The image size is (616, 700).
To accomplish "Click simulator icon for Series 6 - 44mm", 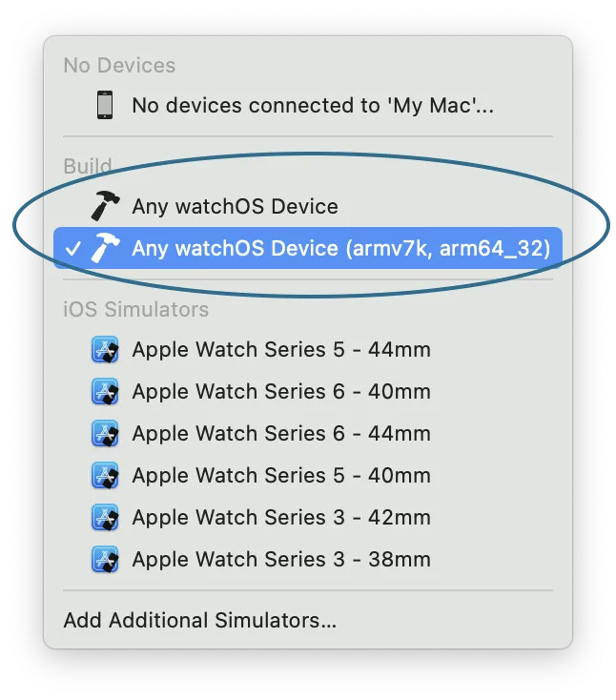I will point(105,433).
